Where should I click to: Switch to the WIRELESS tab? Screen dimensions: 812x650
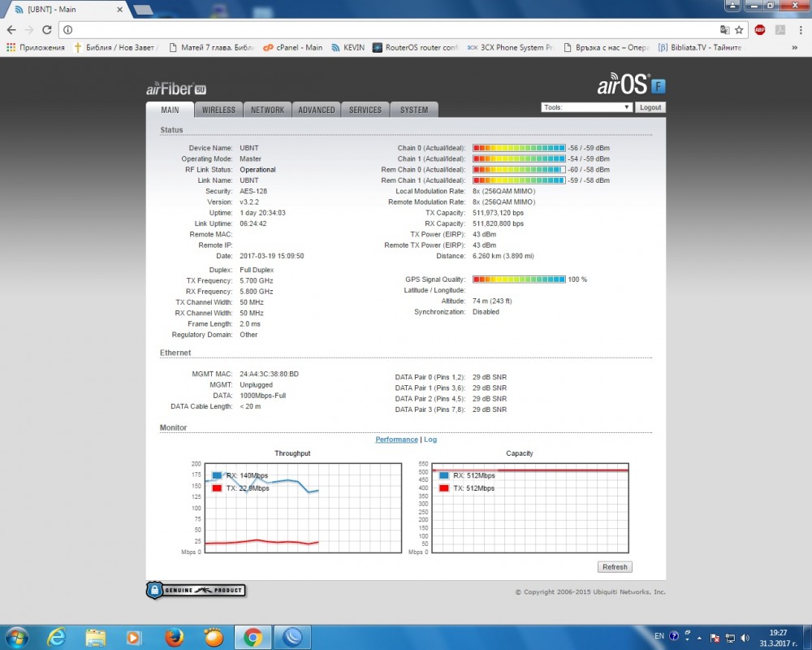coord(218,110)
